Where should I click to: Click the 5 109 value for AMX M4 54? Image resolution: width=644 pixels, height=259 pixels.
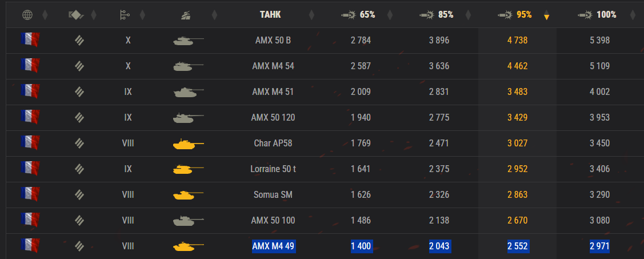599,66
